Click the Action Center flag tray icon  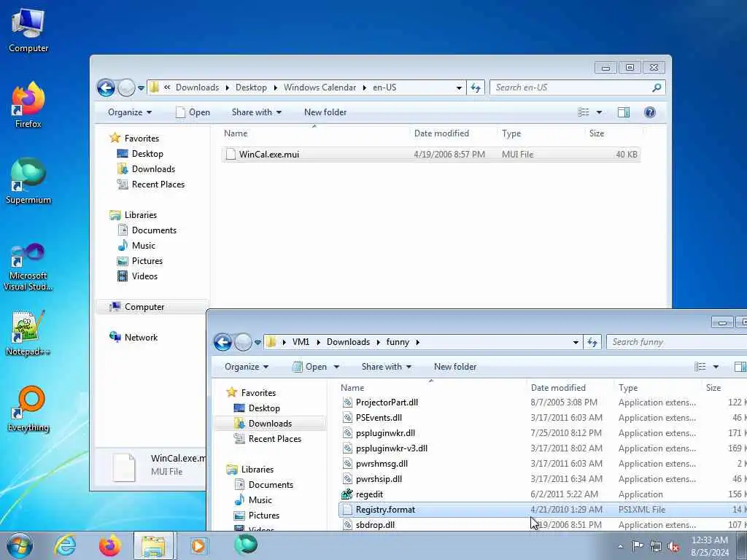tap(638, 546)
